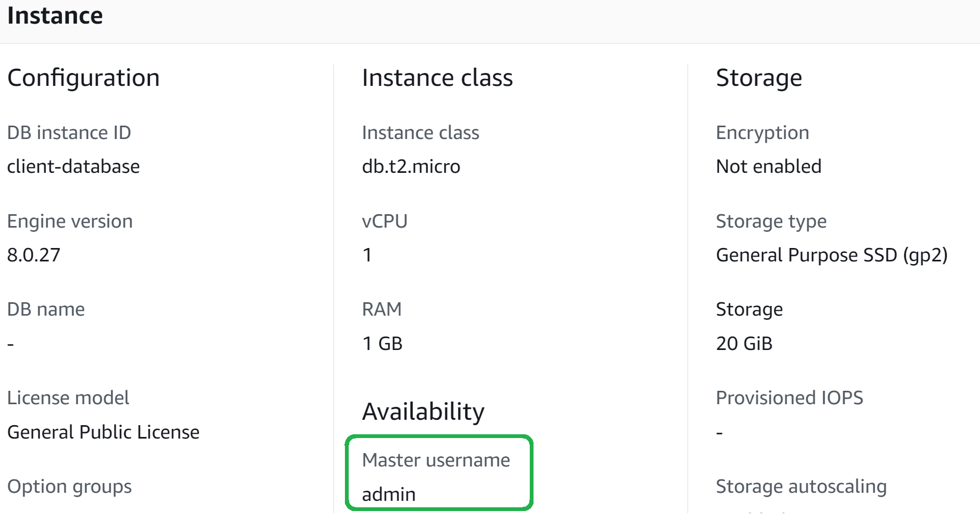Click the Storage autoscaling label
This screenshot has width=980, height=525.
tap(801, 486)
